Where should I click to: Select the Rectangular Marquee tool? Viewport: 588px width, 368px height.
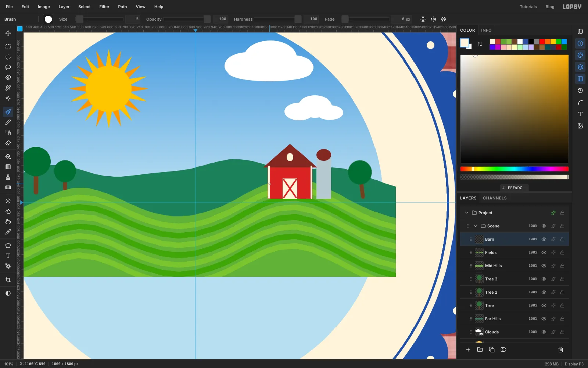click(x=8, y=47)
